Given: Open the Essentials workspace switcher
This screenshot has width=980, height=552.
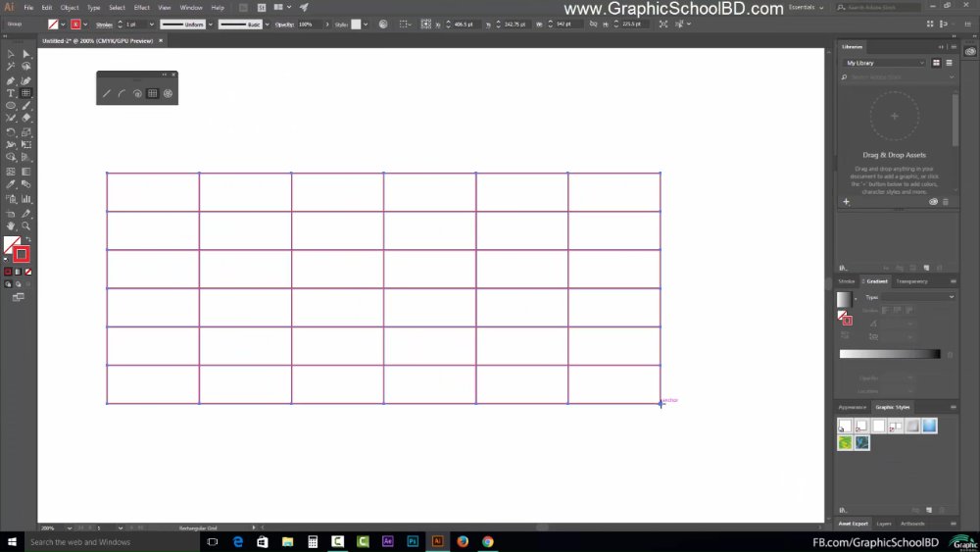Looking at the screenshot, I should pos(806,8).
